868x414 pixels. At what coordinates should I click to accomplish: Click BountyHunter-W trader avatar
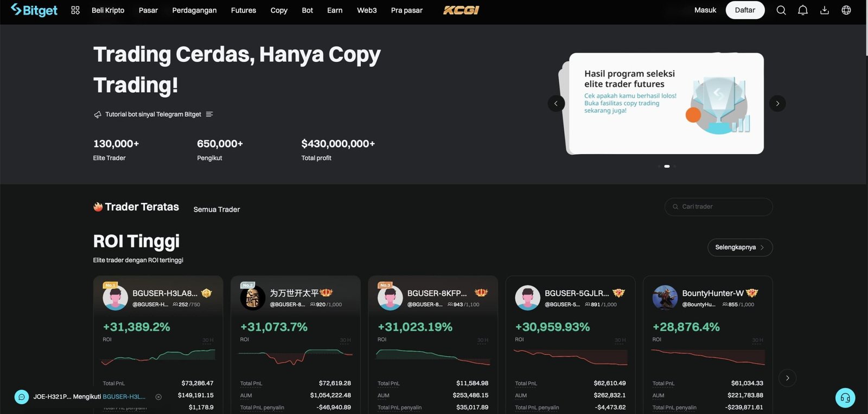[665, 298]
